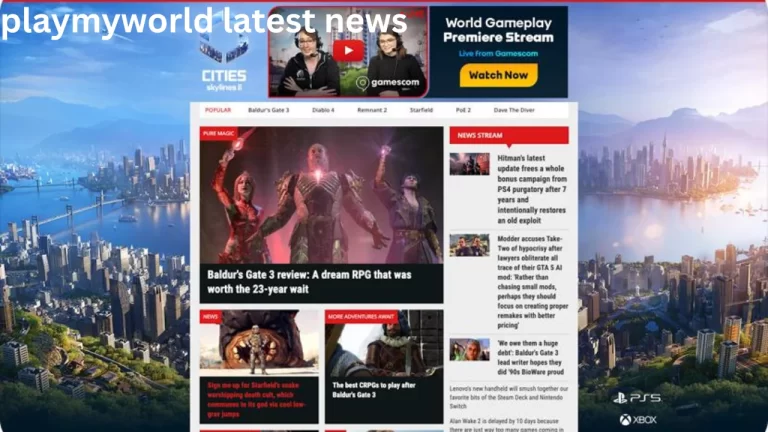
Task: Click the MORE ADVENTURES AWAIT tag
Action: 361,316
